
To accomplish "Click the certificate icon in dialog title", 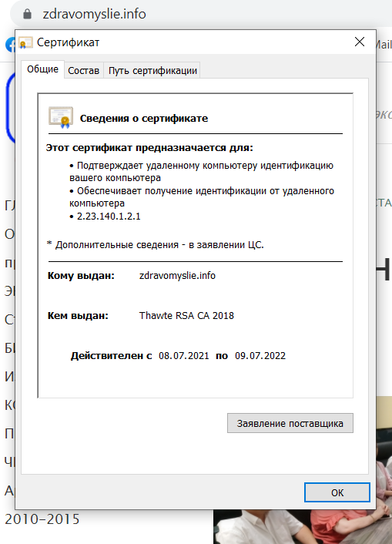I will click(x=25, y=42).
